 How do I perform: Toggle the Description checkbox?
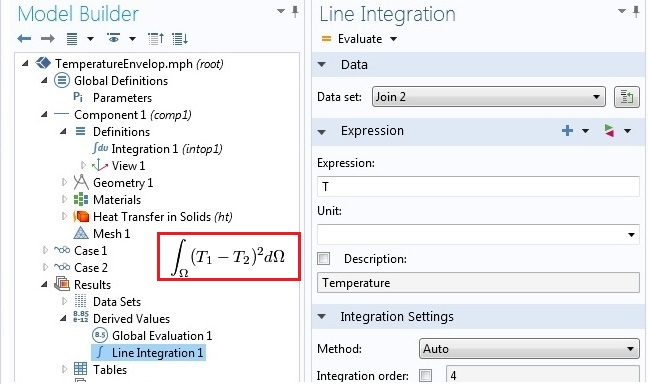(324, 259)
